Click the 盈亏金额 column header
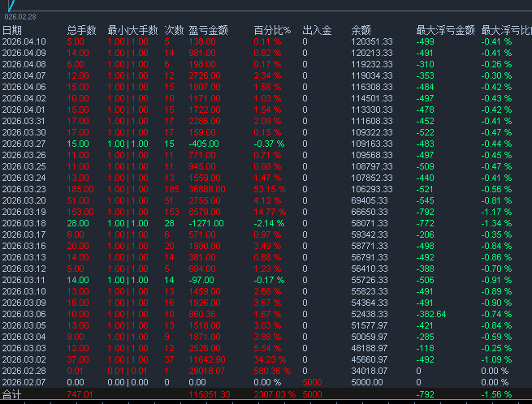 [208, 30]
